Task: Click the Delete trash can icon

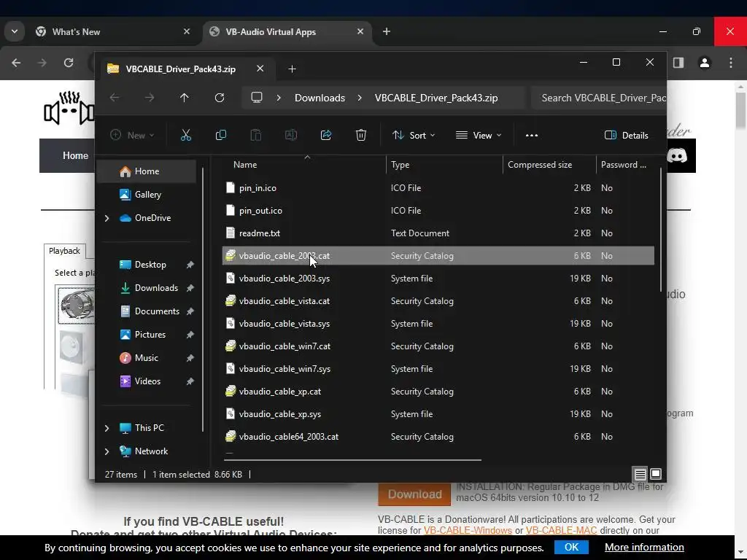Action: point(361,135)
